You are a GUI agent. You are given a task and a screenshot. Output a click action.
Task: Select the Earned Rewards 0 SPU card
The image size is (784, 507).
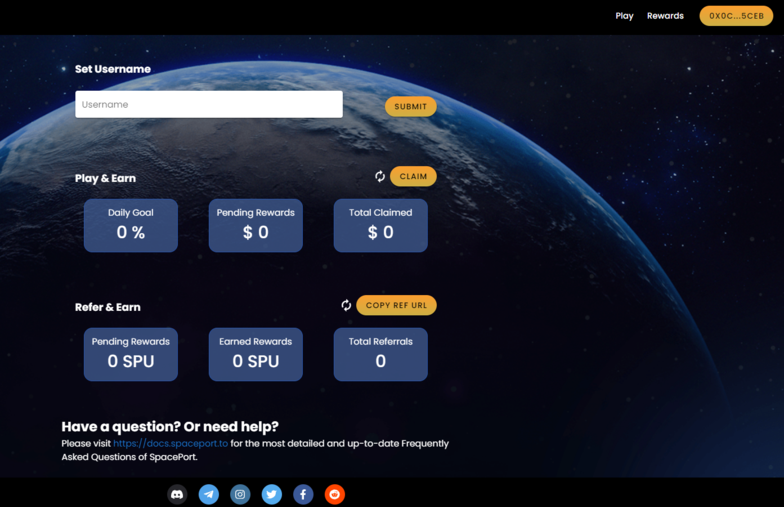pyautogui.click(x=256, y=354)
